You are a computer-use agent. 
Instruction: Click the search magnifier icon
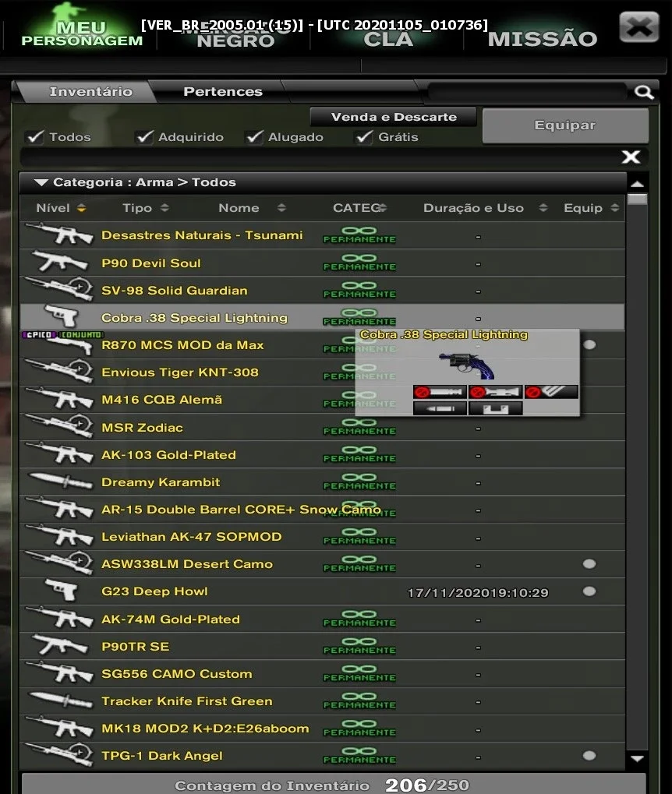(x=644, y=92)
